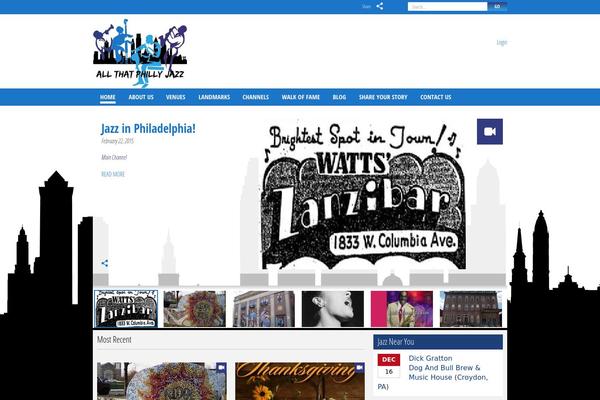Click the share icon below Jazz in Philadelphia
This screenshot has width=600, height=400.
tap(104, 263)
